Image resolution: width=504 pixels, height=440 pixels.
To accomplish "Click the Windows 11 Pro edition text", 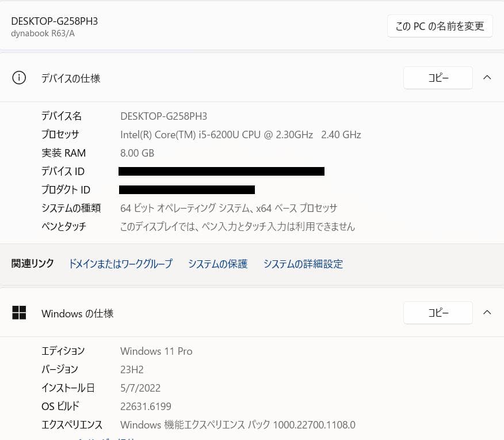I will [156, 351].
